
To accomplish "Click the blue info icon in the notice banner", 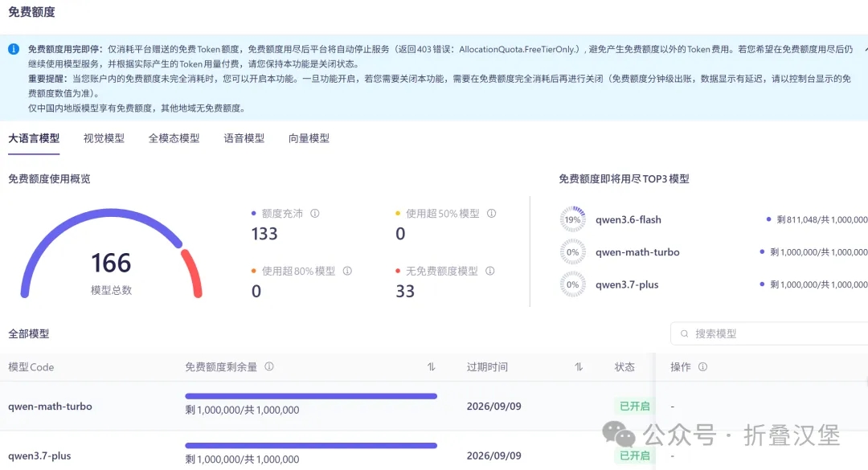I will [x=14, y=49].
